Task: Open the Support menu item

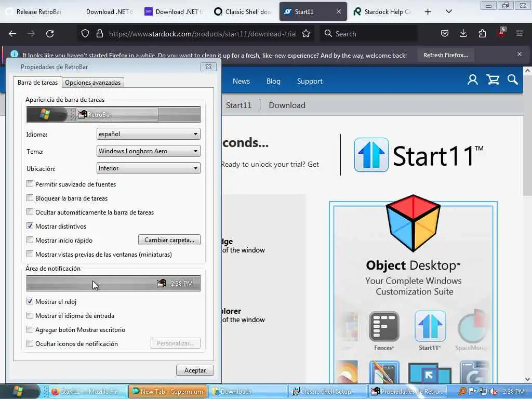Action: pyautogui.click(x=310, y=81)
